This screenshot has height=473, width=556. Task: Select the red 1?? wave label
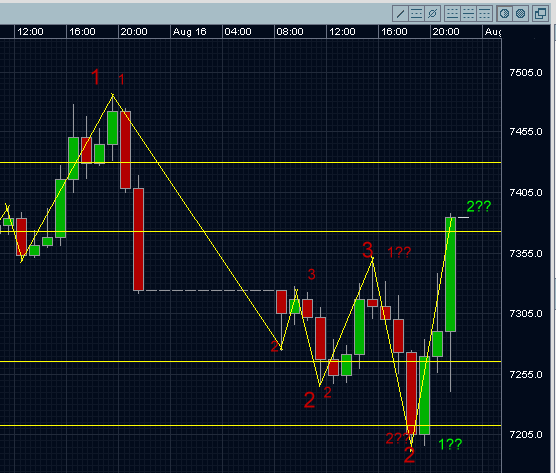(399, 252)
